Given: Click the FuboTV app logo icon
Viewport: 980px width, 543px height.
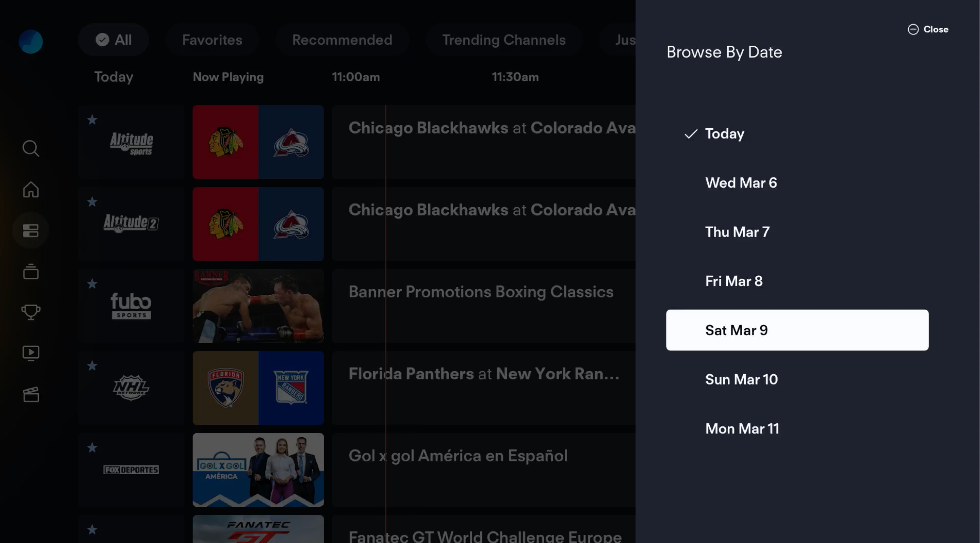Looking at the screenshot, I should 31,42.
